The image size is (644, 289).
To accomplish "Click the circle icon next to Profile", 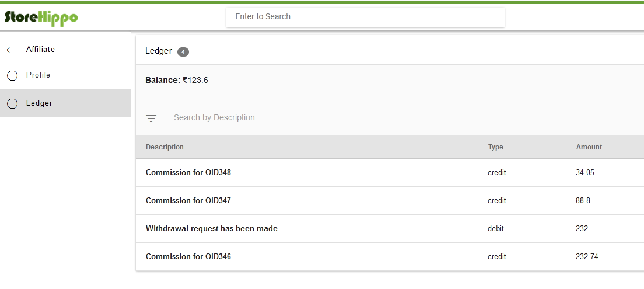I will (x=12, y=76).
